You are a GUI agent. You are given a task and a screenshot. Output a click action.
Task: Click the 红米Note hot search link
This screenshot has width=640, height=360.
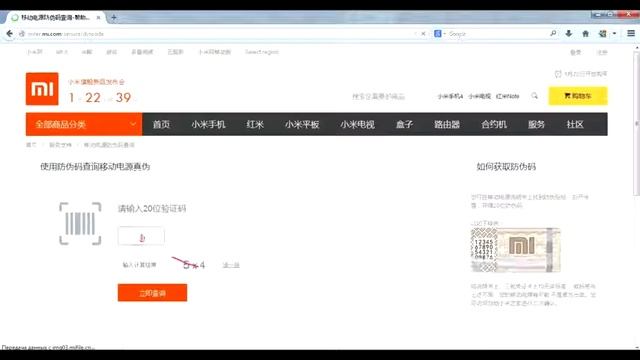507,96
